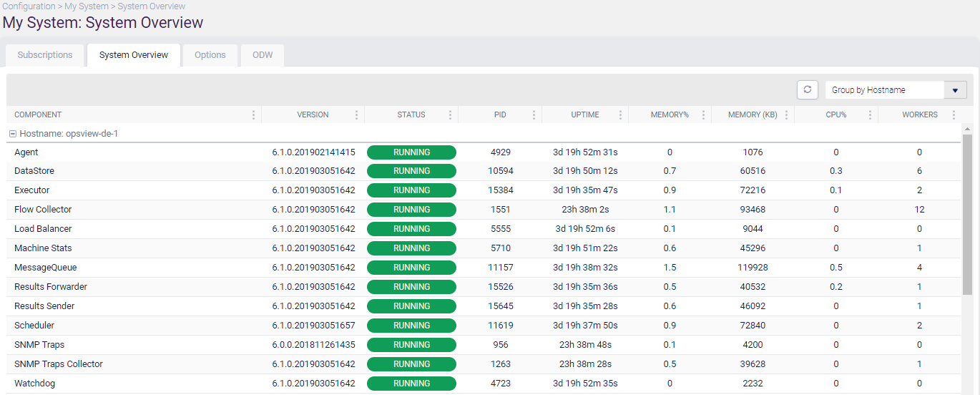
Task: Sort by the STATUS column header
Action: click(411, 114)
